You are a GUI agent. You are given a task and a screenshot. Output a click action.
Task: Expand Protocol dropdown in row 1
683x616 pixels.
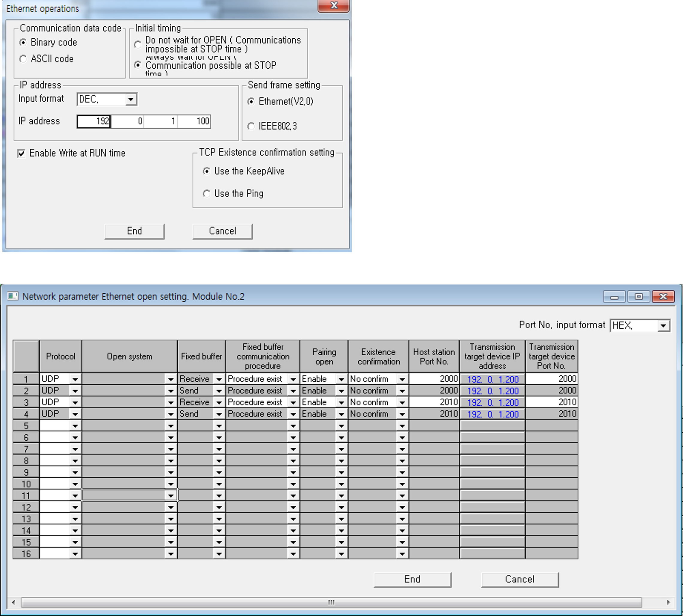[x=75, y=379]
